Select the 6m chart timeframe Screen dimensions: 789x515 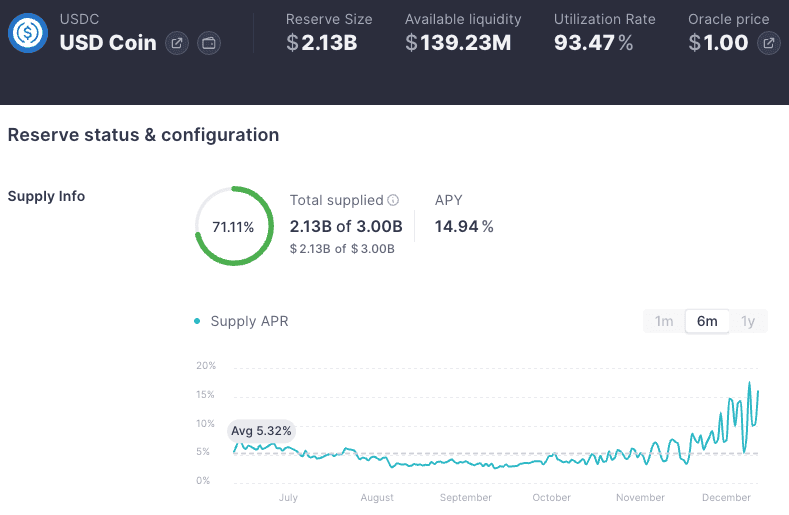(x=707, y=321)
